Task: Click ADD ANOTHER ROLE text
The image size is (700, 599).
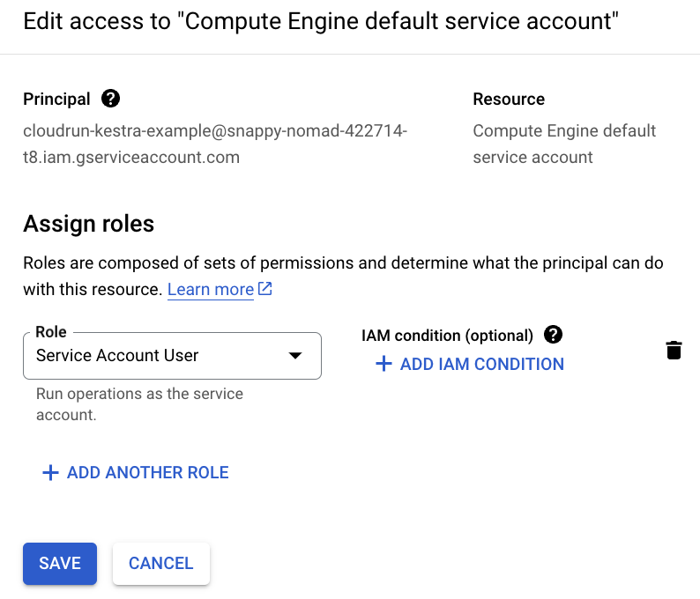Action: point(147,473)
